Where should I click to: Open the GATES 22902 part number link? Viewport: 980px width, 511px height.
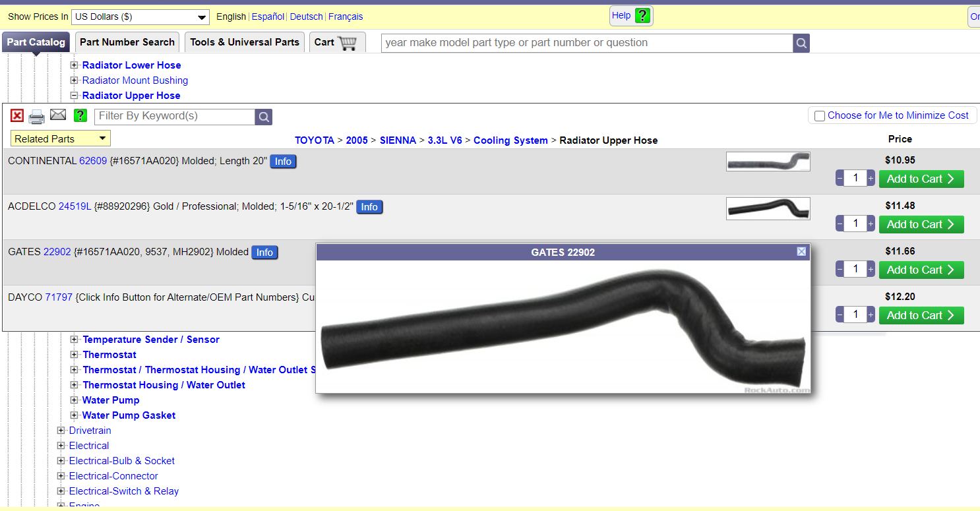point(57,252)
